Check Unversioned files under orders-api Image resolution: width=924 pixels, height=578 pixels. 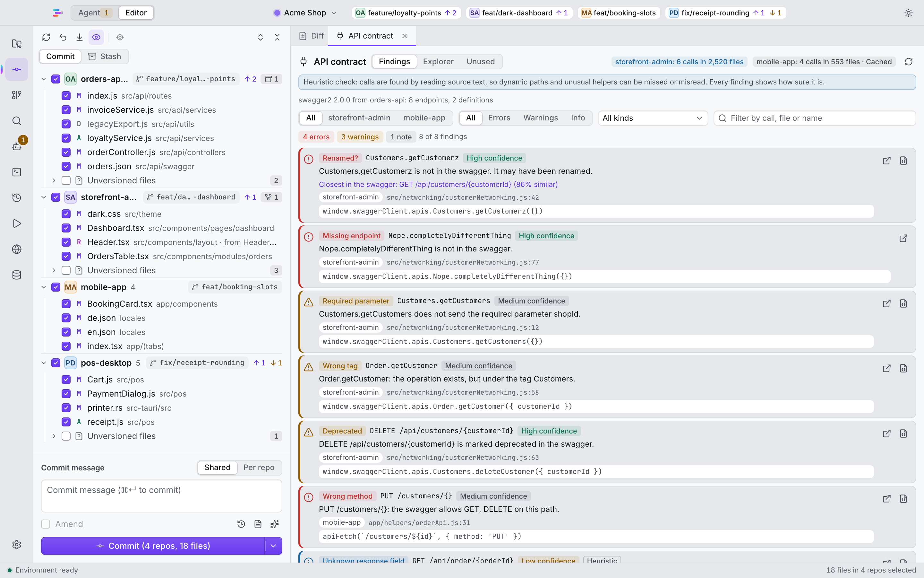click(x=66, y=180)
